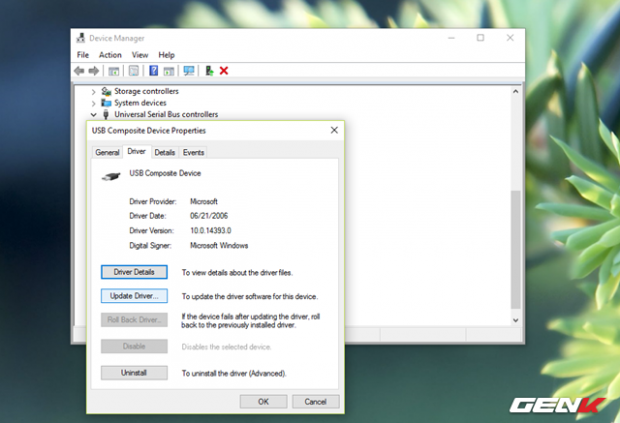Click the Device Manager vertical scrollbar
620x423 pixels.
(x=516, y=250)
